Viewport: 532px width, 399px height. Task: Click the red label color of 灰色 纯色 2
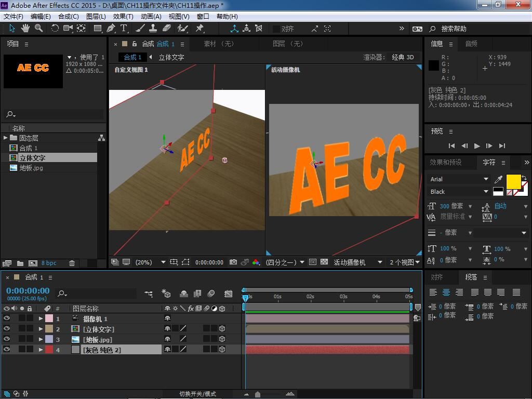(x=49, y=349)
